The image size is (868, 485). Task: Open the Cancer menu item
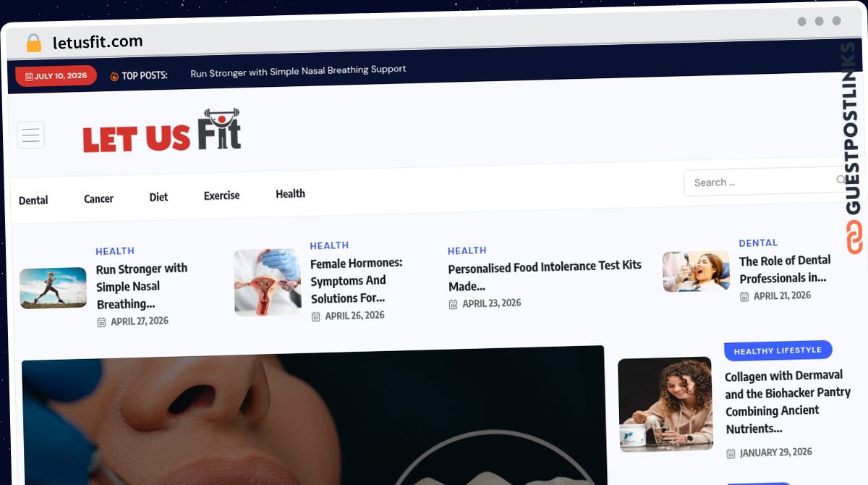[98, 198]
